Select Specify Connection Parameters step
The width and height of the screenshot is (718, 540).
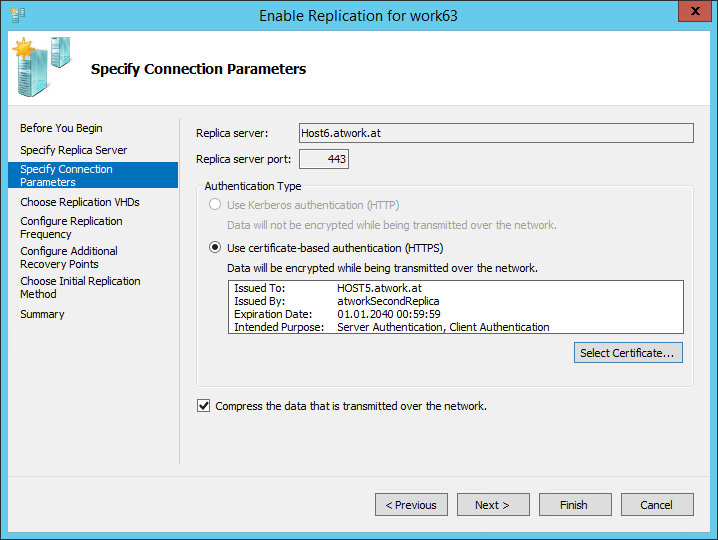pos(66,175)
